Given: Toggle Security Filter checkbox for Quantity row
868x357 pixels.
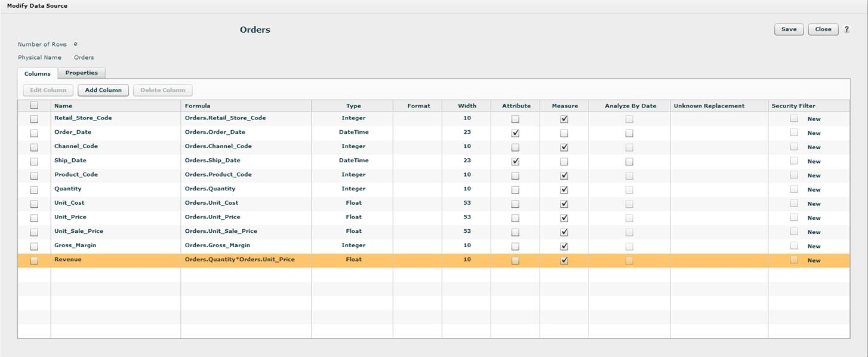Looking at the screenshot, I should tap(793, 189).
